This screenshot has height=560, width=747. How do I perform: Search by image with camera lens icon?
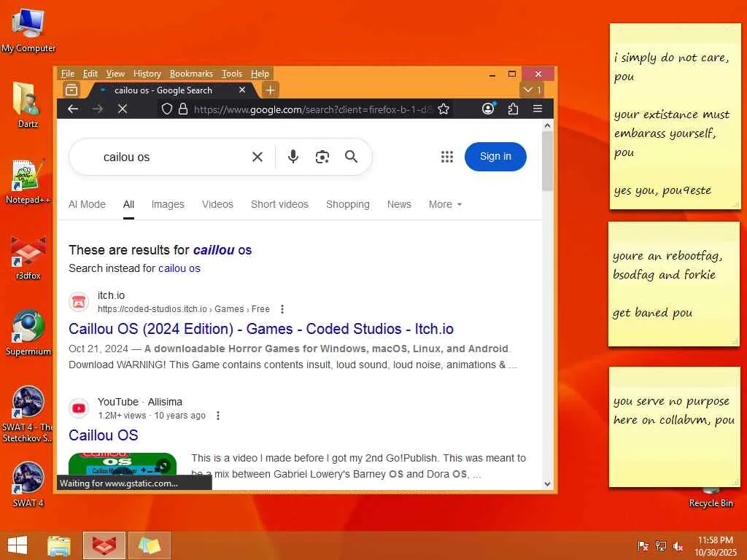[x=322, y=157]
